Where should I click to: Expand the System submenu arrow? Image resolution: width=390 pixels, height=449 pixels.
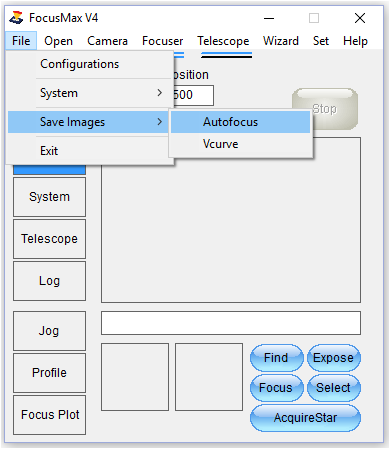[x=160, y=93]
